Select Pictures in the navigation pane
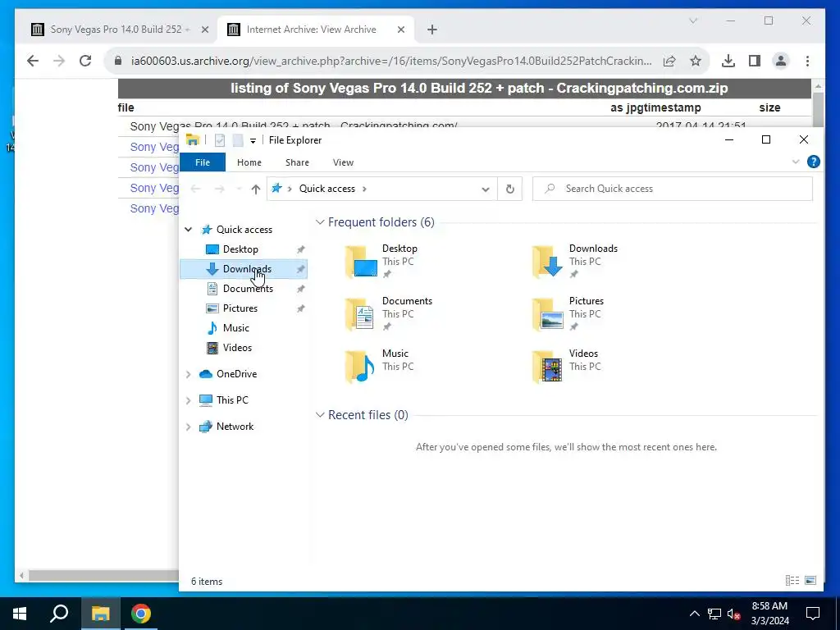The height and width of the screenshot is (630, 840). click(240, 308)
